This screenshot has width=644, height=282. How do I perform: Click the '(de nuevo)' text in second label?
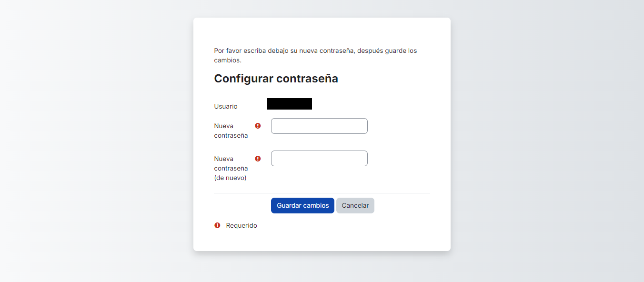[x=230, y=178]
